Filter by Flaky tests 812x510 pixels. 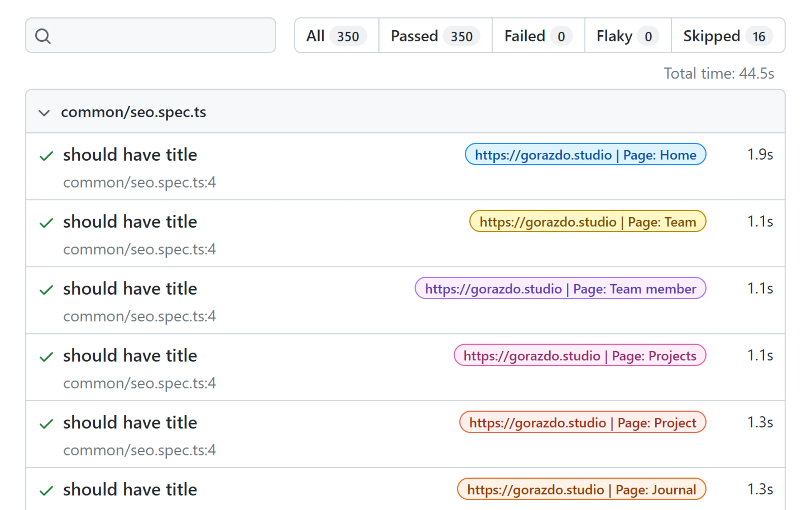click(x=628, y=36)
